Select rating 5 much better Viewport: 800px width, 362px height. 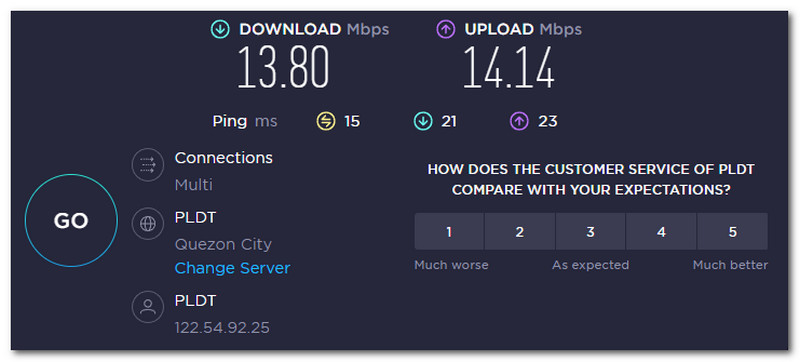(x=732, y=231)
